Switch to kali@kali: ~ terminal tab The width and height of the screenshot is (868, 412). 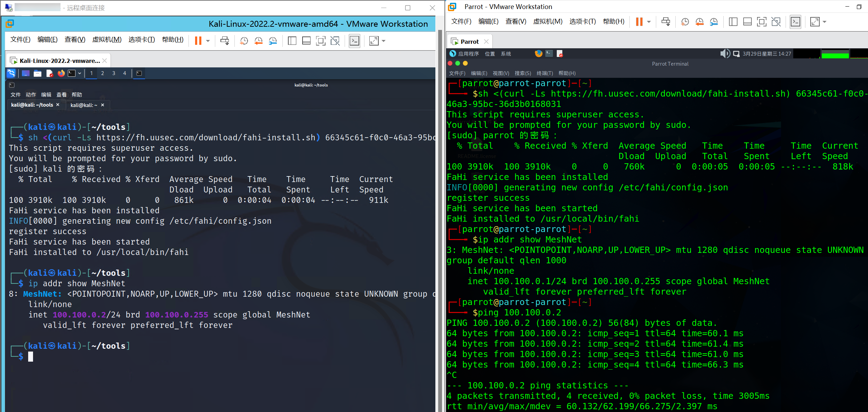point(84,105)
